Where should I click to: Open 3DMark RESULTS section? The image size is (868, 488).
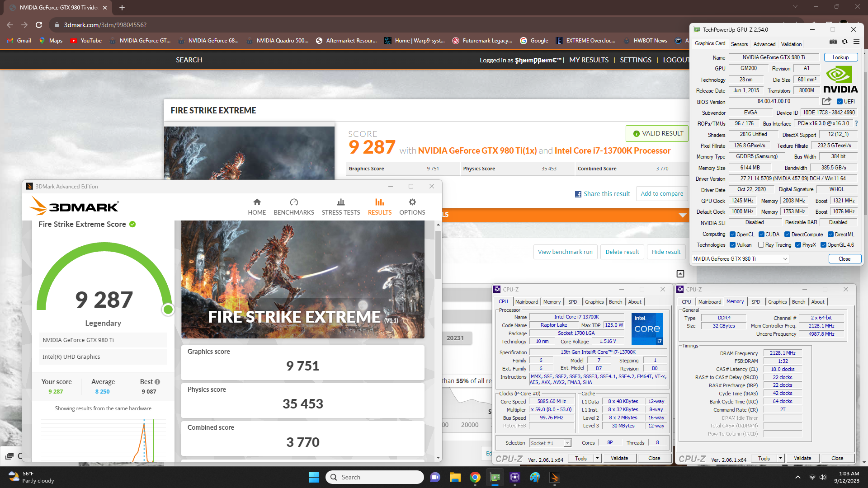tap(380, 206)
